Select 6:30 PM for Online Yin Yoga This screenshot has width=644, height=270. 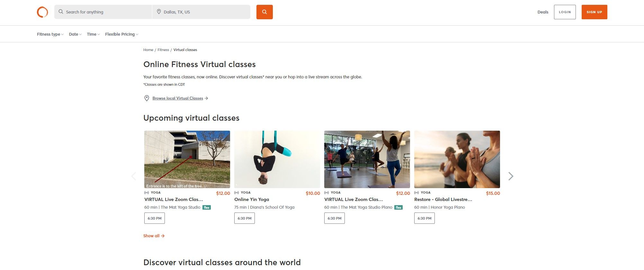(x=245, y=218)
